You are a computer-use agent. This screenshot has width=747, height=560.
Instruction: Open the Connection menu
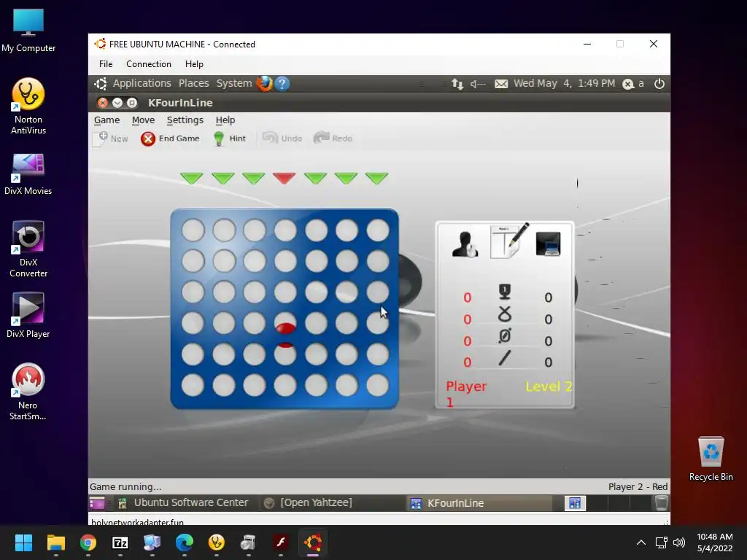pos(149,64)
